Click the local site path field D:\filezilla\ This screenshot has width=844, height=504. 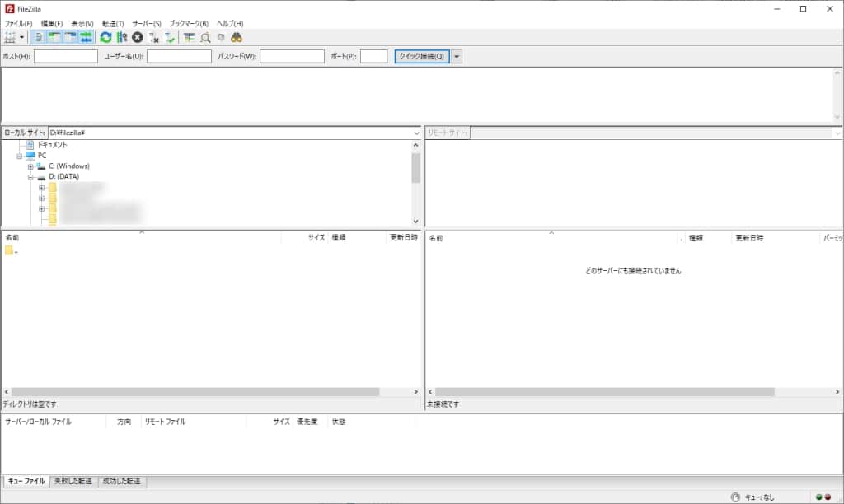[x=230, y=133]
